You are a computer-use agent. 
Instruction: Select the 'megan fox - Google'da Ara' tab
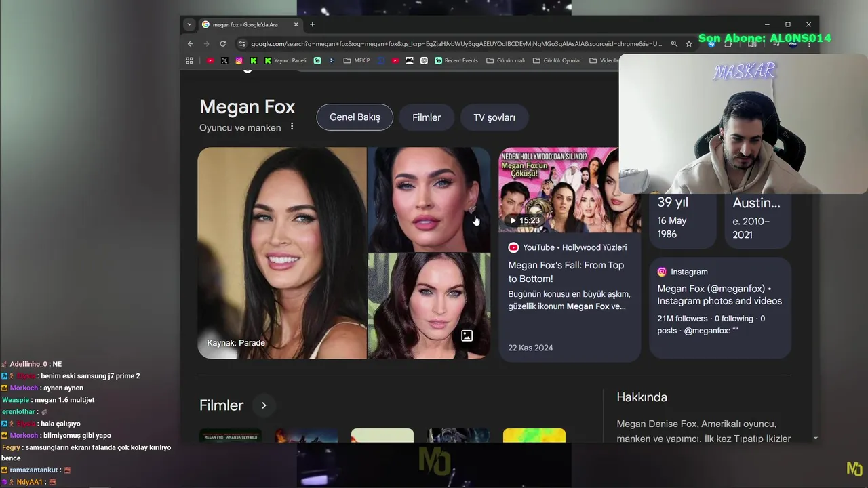point(250,24)
